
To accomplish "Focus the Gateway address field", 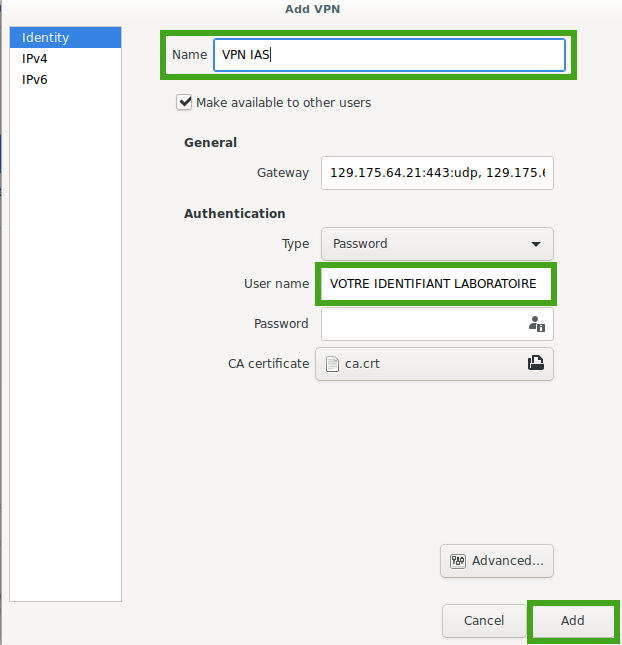I will click(x=437, y=173).
